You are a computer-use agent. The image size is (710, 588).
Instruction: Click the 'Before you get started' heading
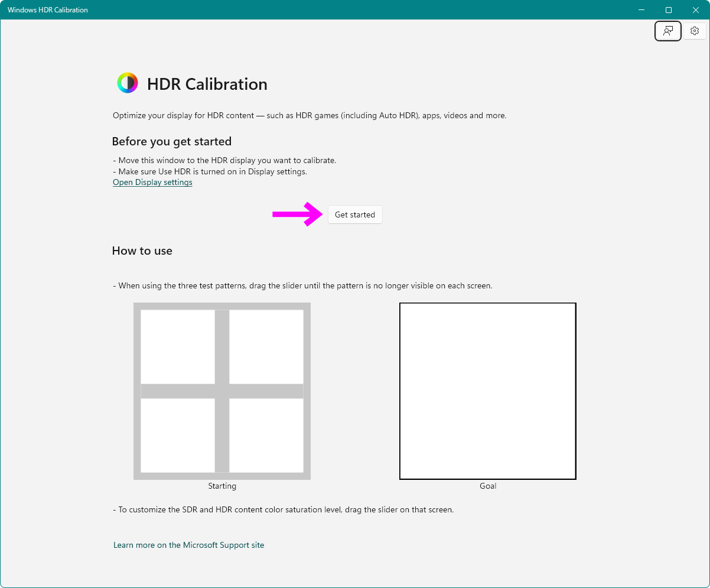pyautogui.click(x=171, y=142)
